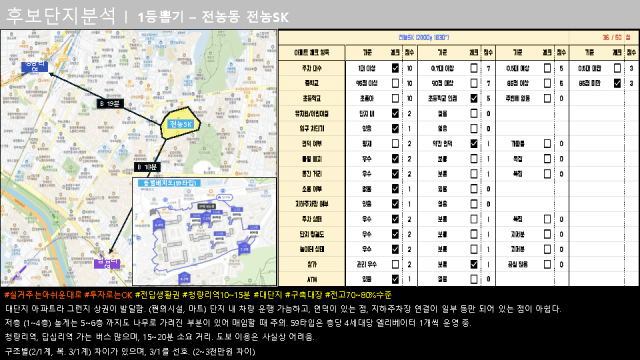This screenshot has width=640, height=360.
Task: Select the slide title 후보단지분석
Action: pyautogui.click(x=61, y=16)
